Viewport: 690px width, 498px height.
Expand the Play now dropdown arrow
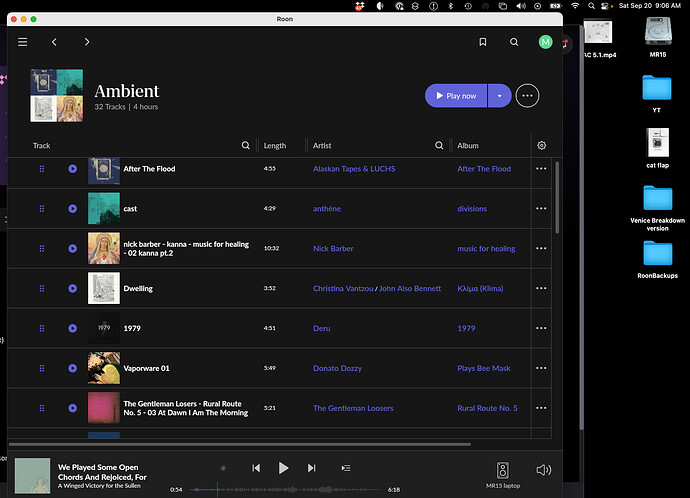pyautogui.click(x=500, y=96)
